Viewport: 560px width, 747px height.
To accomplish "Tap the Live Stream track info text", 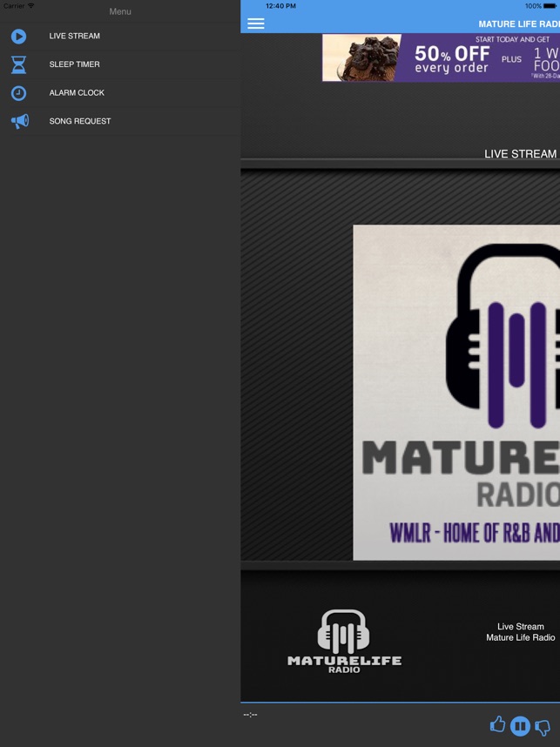I will (x=520, y=632).
